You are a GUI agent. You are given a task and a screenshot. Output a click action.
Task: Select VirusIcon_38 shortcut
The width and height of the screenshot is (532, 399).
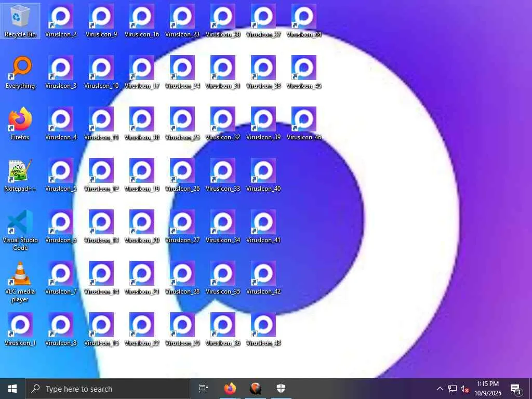click(x=263, y=72)
